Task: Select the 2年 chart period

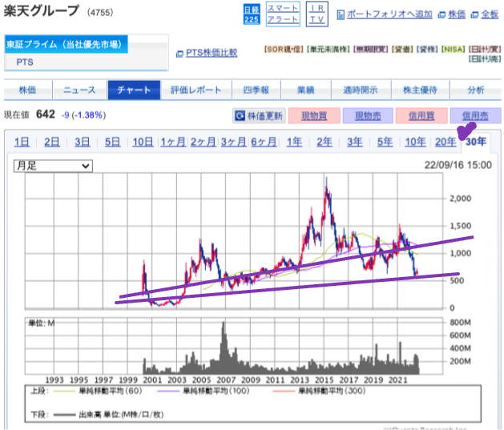Action: click(x=325, y=142)
